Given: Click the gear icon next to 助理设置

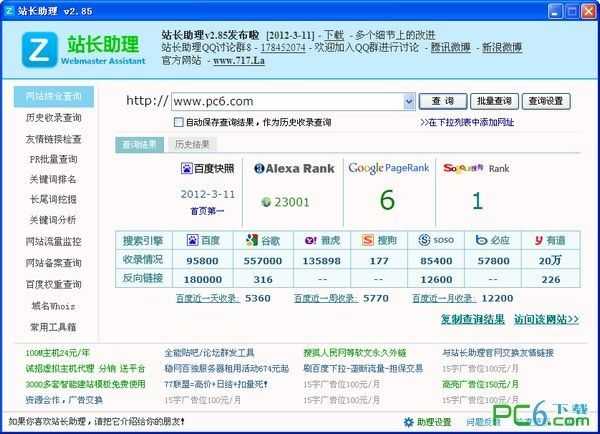Looking at the screenshot, I should [409, 422].
